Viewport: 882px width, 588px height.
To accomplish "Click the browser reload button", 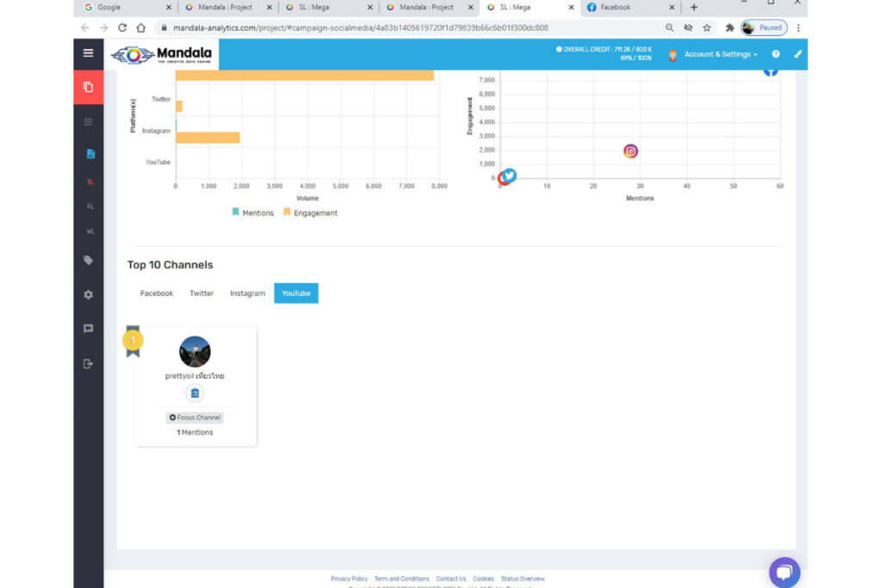I will coord(122,28).
